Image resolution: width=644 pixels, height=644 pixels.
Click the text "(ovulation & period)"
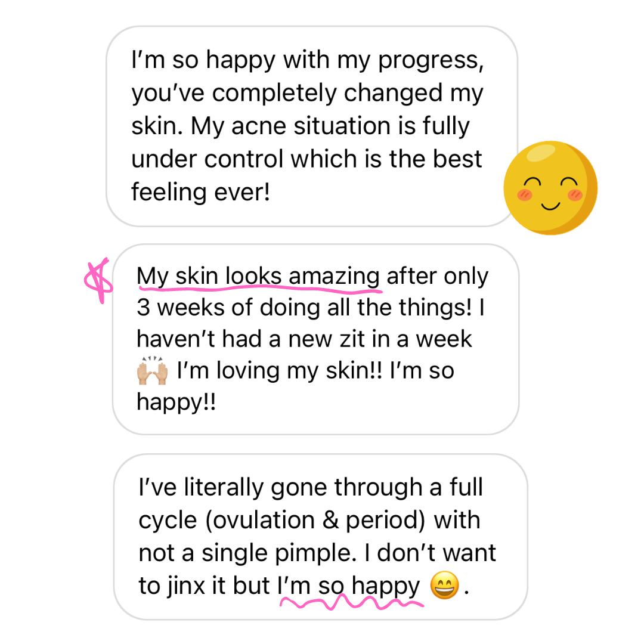point(315,521)
